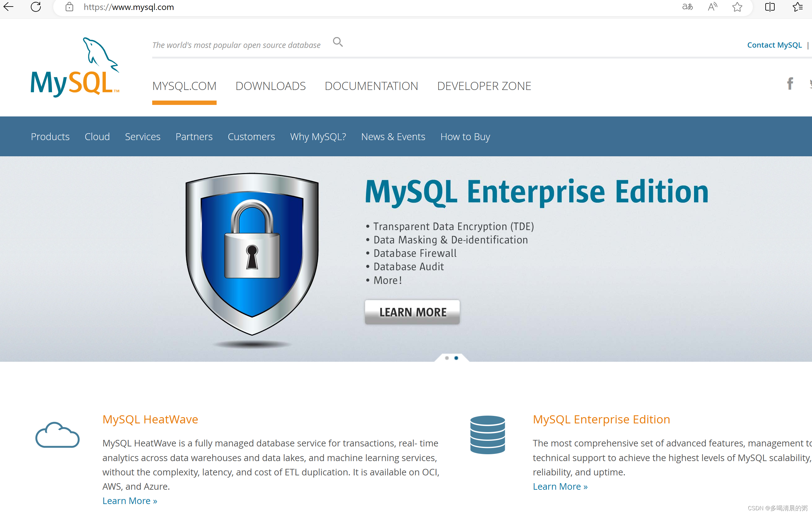Click the browser back arrow
812x514 pixels.
[x=8, y=7]
